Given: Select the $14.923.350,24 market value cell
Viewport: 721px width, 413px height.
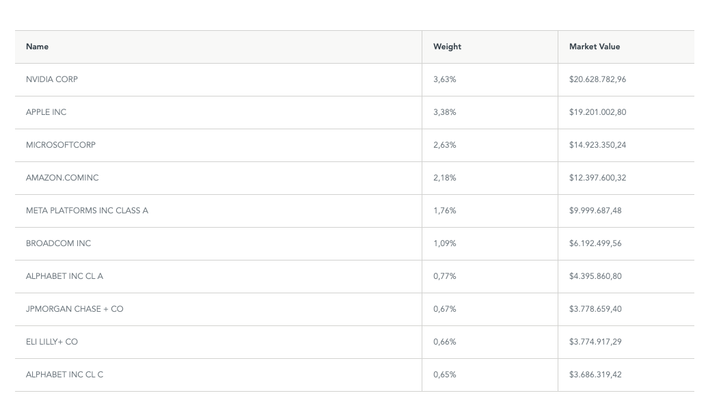Looking at the screenshot, I should coord(597,145).
